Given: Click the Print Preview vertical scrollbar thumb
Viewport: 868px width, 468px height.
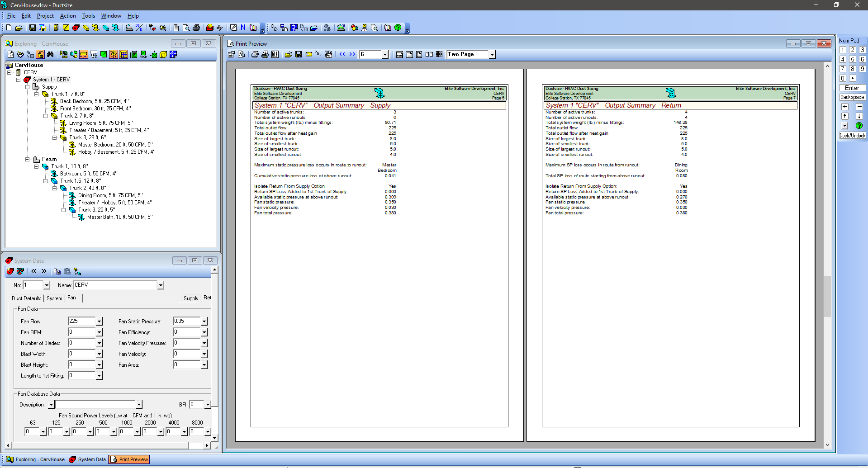Looking at the screenshot, I should [x=827, y=296].
